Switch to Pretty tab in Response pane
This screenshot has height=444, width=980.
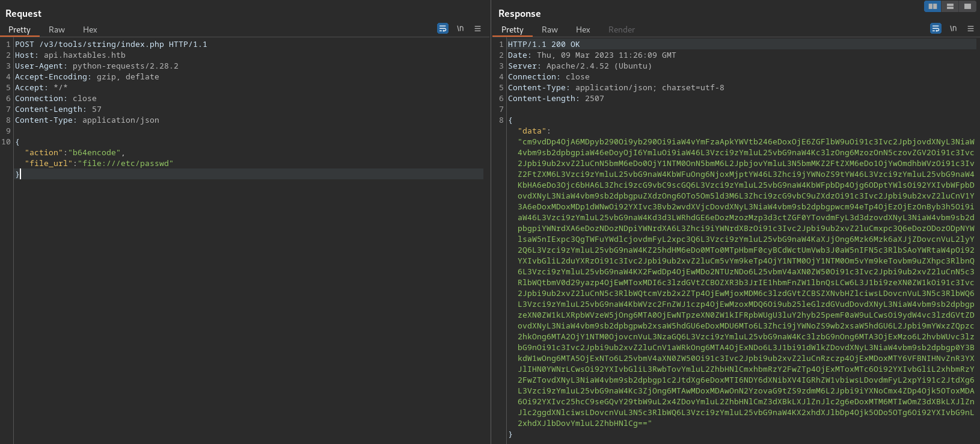coord(512,29)
